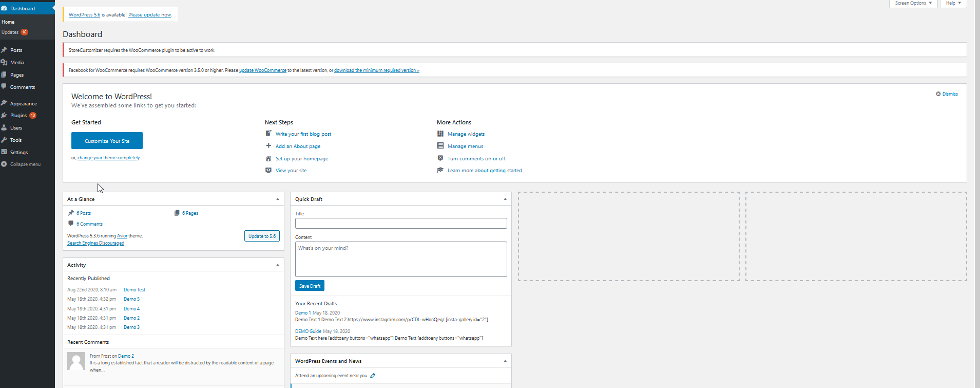This screenshot has width=980, height=388.
Task: Click the bubble icon next to 6 Comments
Action: coord(71,224)
